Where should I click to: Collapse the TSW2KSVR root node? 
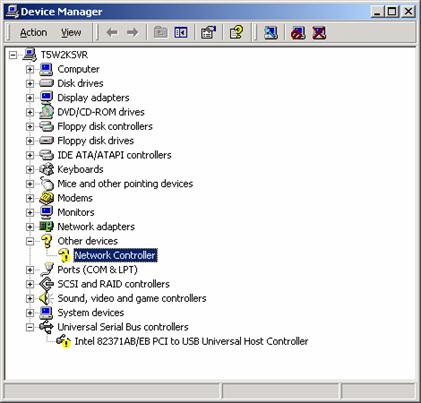pyautogui.click(x=13, y=55)
